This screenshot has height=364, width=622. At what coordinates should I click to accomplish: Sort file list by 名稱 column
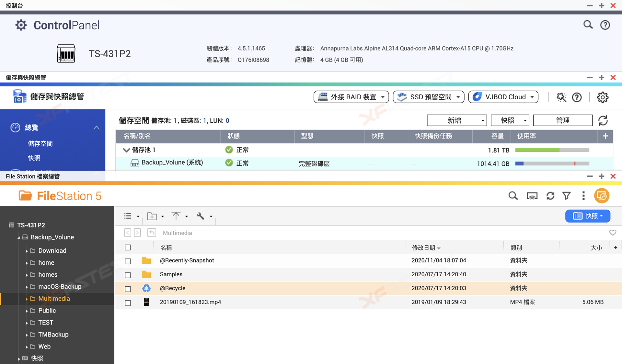(166, 248)
